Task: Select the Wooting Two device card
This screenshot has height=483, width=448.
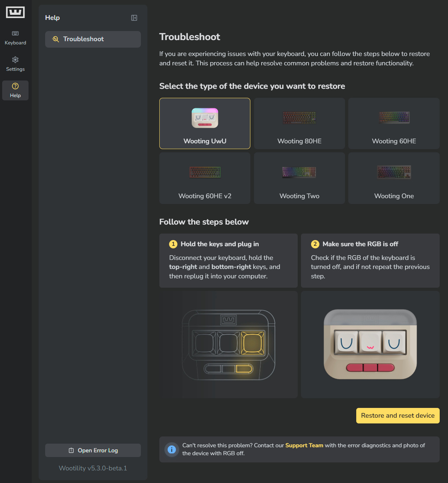Action: [300, 178]
